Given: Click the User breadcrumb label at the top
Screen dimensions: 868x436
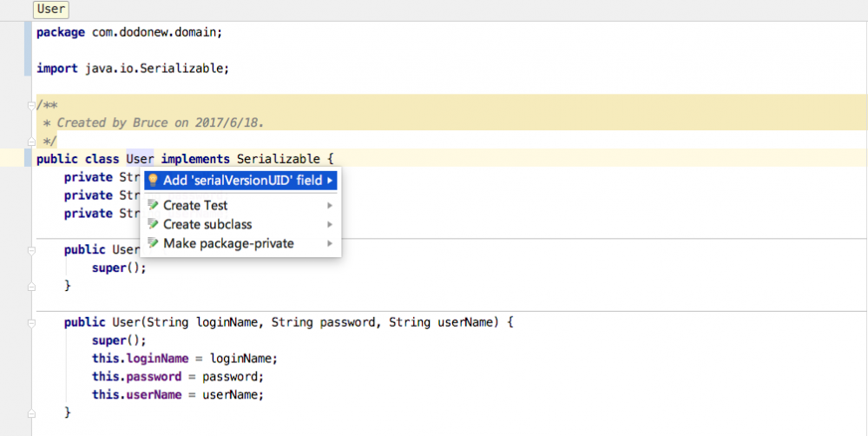Looking at the screenshot, I should (x=52, y=10).
